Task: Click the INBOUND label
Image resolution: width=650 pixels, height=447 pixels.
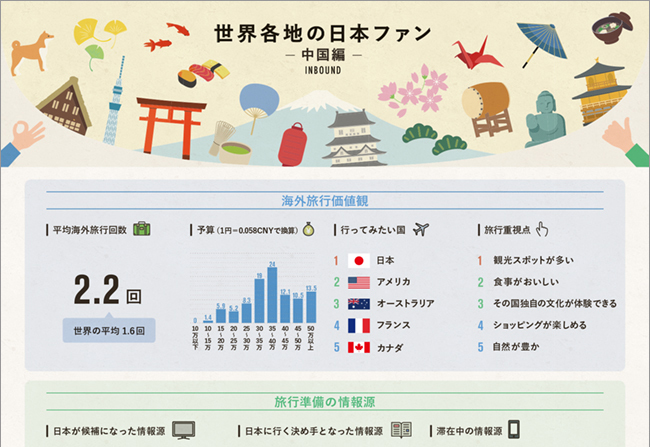Action: (x=323, y=70)
